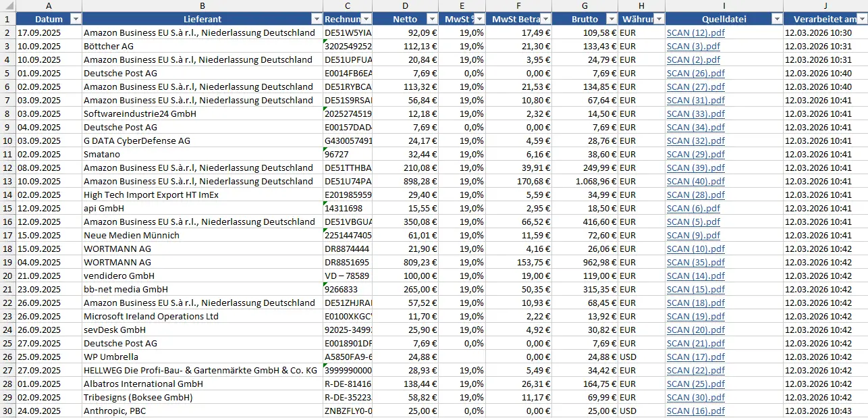
Task: Open the Währung column filter icon
Action: (658, 19)
